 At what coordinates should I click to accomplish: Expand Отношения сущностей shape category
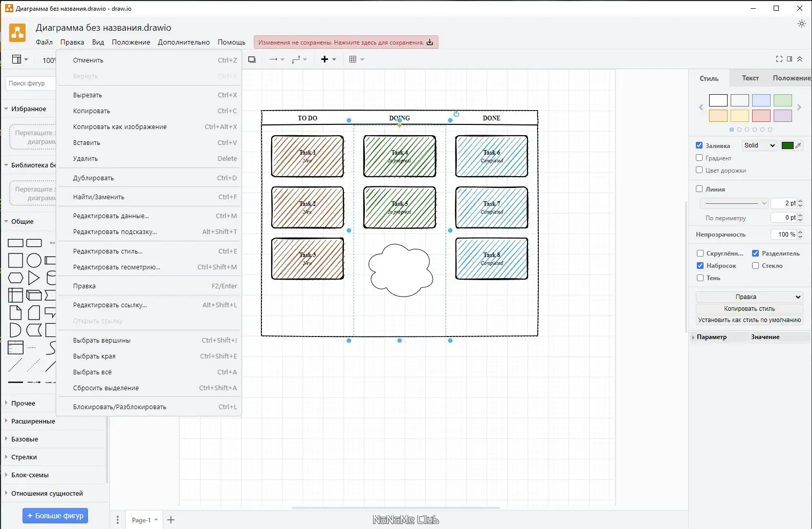pos(54,493)
